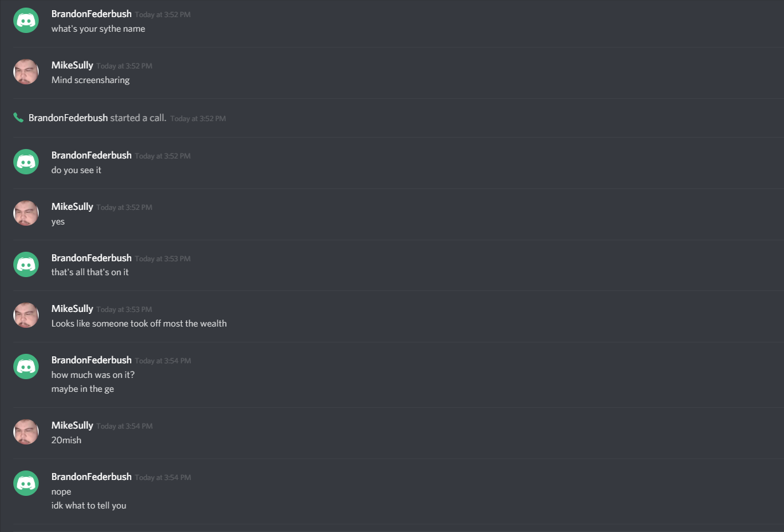Open MikeSully's avatar next to "Mind screensharing"
Viewport: 784px width, 532px height.
[x=26, y=72]
